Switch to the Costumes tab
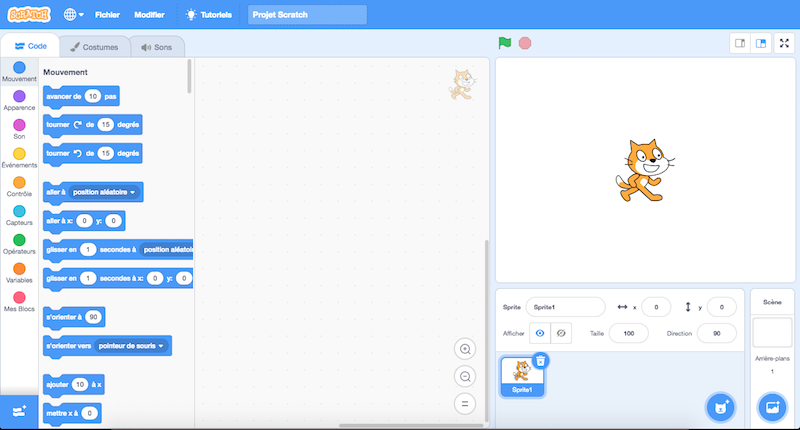This screenshot has height=430, width=800. [94, 47]
